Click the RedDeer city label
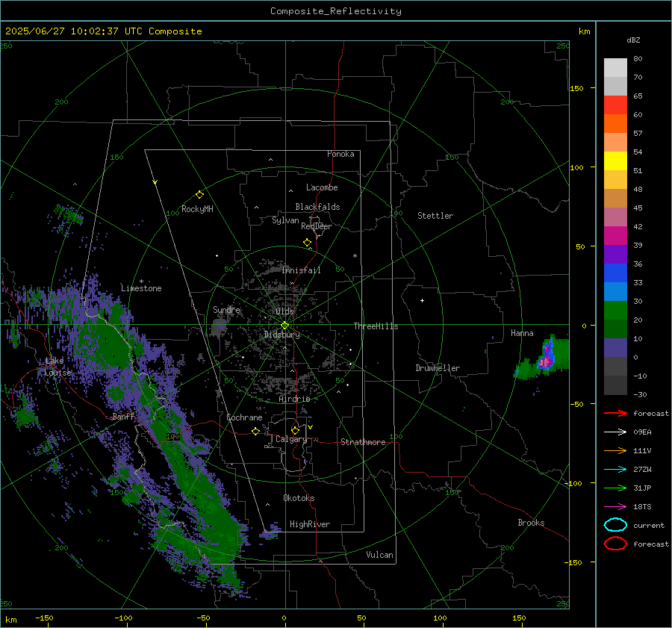Image resolution: width=672 pixels, height=628 pixels. 317,226
